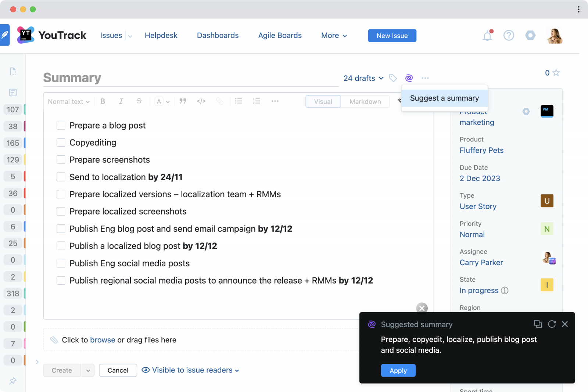Insert a numbered list

click(x=257, y=101)
